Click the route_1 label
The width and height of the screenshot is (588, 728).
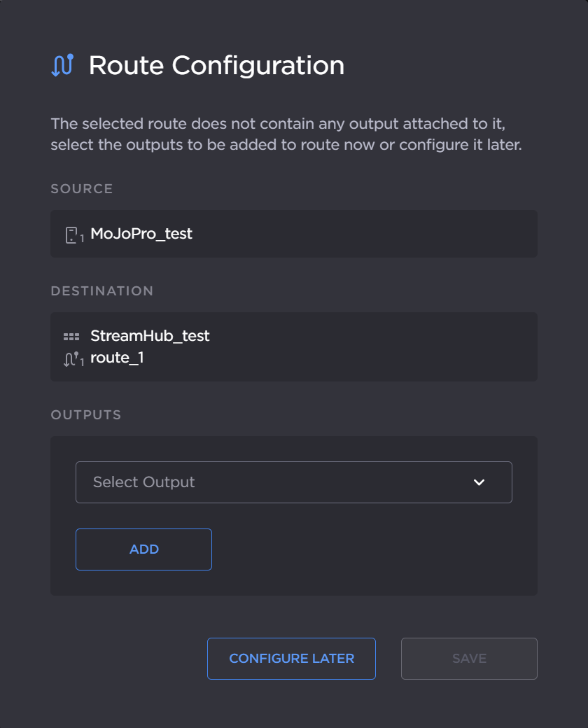coord(117,358)
